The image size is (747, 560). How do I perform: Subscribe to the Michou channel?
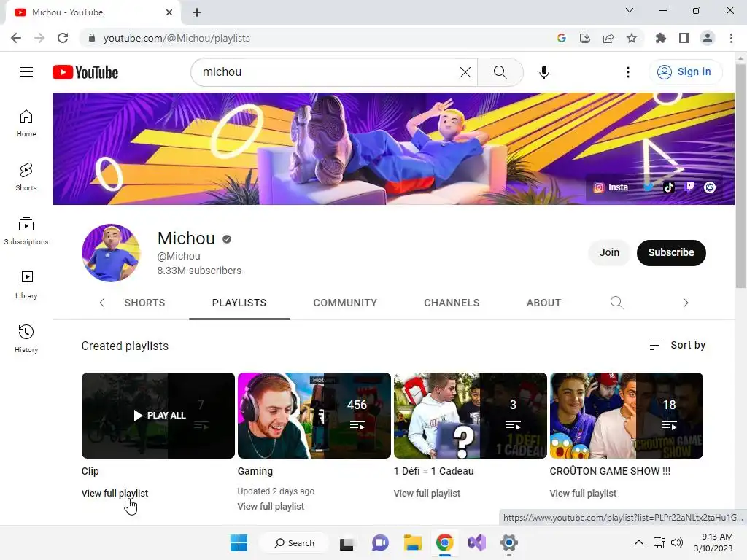click(671, 252)
